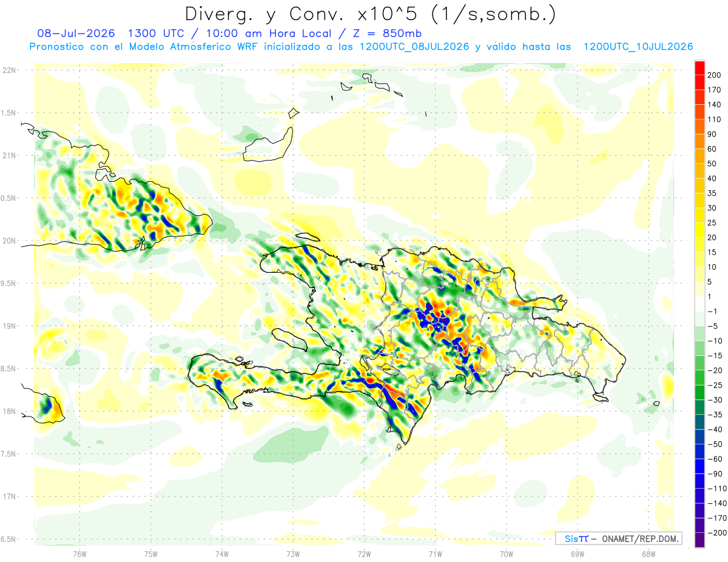
Task: Select the 8.5N latitude label
Action: click(x=8, y=369)
